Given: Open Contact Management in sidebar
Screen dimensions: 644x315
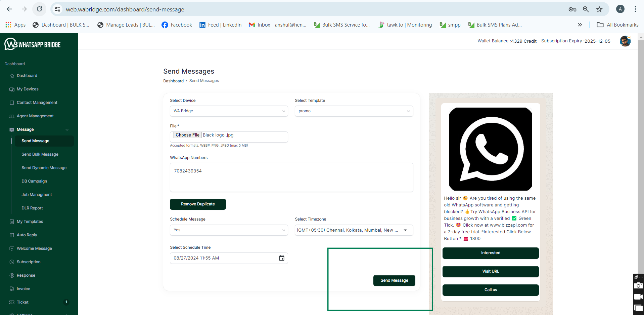Looking at the screenshot, I should (37, 103).
